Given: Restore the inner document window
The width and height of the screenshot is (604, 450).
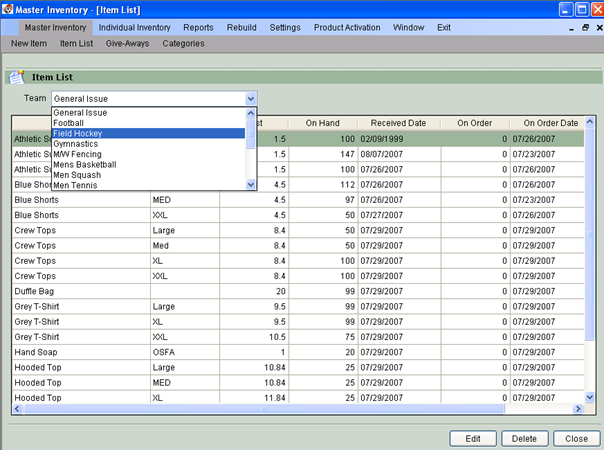Looking at the screenshot, I should [583, 27].
